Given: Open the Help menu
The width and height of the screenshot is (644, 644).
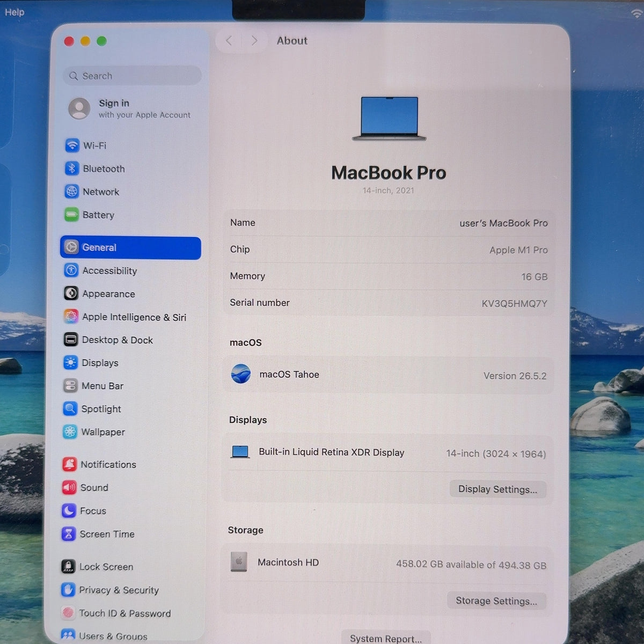Looking at the screenshot, I should [x=14, y=12].
